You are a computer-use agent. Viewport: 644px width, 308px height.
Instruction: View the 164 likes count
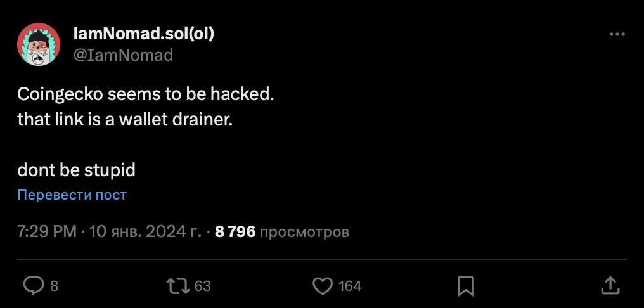[350, 286]
